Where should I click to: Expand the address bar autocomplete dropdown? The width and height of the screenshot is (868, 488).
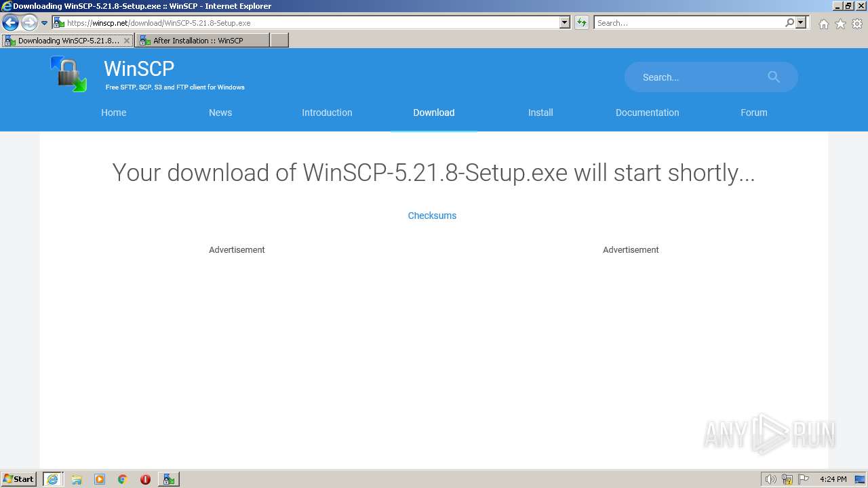(565, 22)
